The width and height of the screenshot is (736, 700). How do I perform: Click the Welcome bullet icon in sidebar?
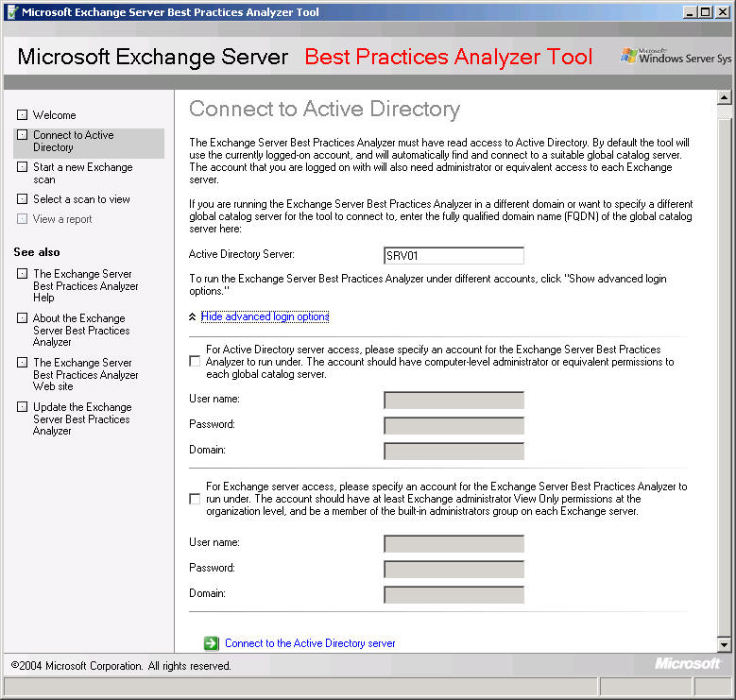tap(22, 115)
